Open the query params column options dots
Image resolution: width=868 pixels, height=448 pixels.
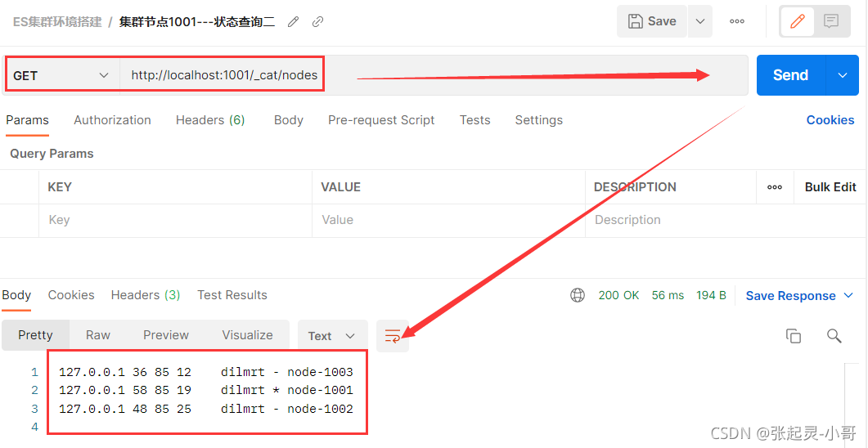pos(775,187)
